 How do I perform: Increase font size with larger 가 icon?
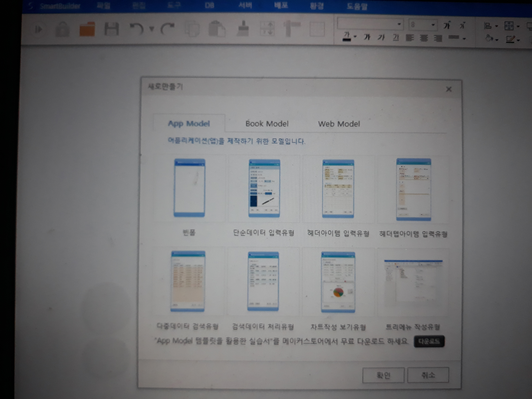(x=447, y=25)
